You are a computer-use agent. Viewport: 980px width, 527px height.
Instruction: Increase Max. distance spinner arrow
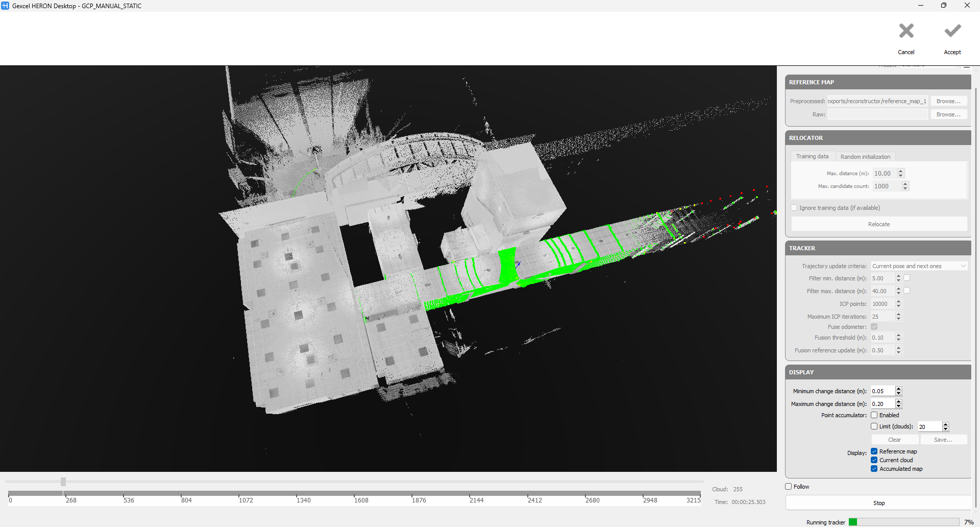(901, 171)
